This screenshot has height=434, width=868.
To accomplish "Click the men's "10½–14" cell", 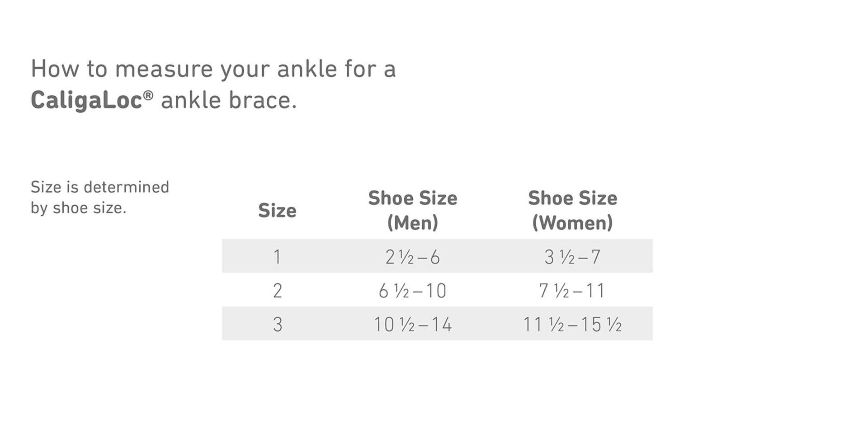I will (x=412, y=324).
